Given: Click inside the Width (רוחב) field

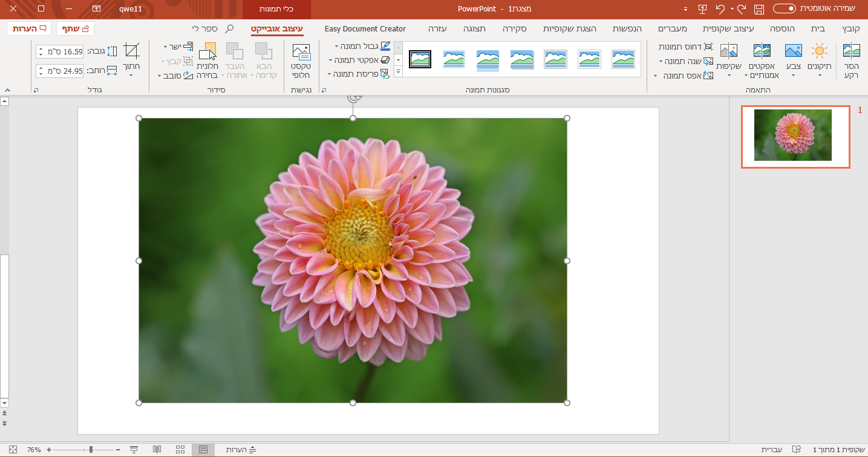Looking at the screenshot, I should click(65, 71).
